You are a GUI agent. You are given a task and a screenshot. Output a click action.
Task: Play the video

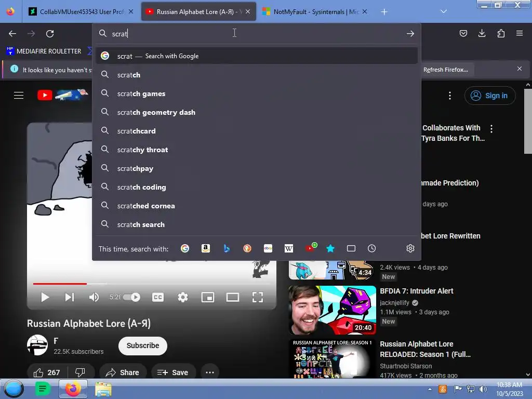pyautogui.click(x=45, y=297)
